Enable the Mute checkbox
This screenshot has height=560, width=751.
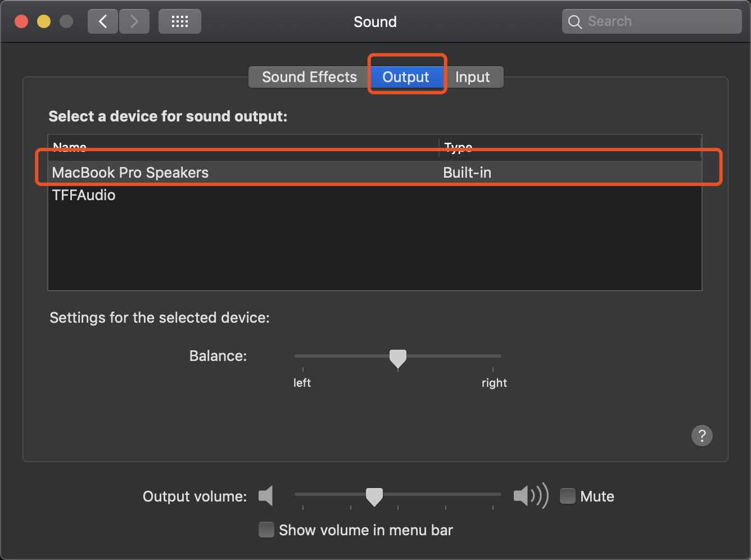[568, 496]
